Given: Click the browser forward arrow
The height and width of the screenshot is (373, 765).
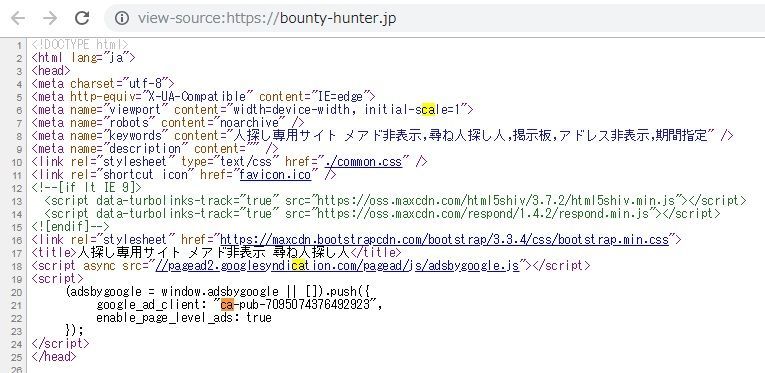Looking at the screenshot, I should [x=50, y=19].
